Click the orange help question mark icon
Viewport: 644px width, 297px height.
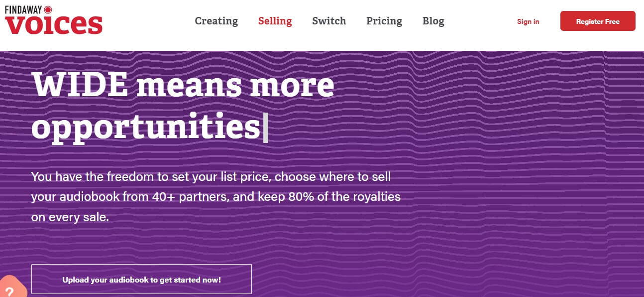(x=10, y=289)
